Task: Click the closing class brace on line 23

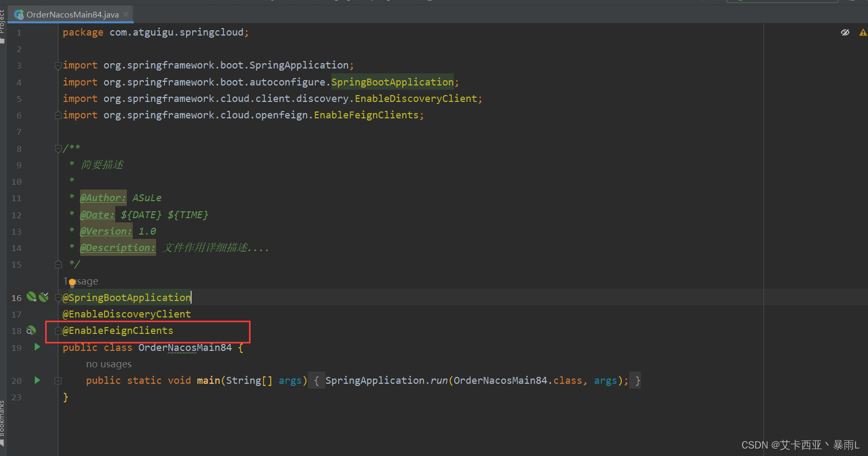Action: [x=65, y=397]
